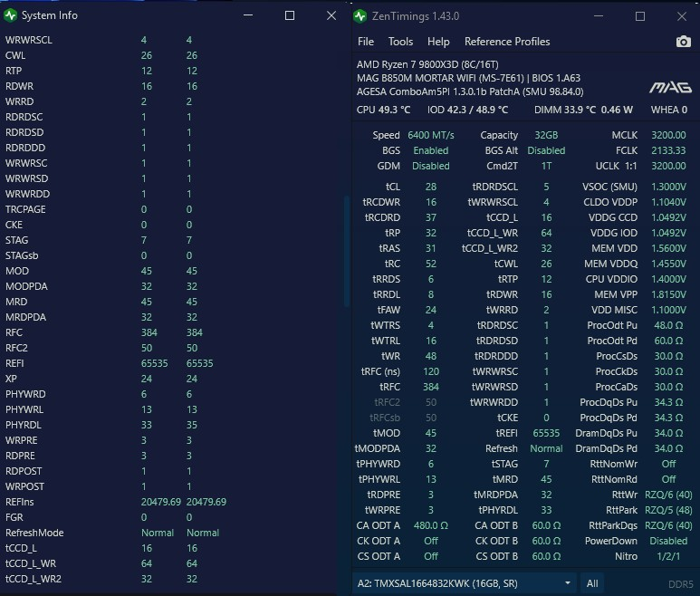Click the CA ODT A 480.0 Ω value
Viewport: 700px width, 596px height.
pos(431,525)
